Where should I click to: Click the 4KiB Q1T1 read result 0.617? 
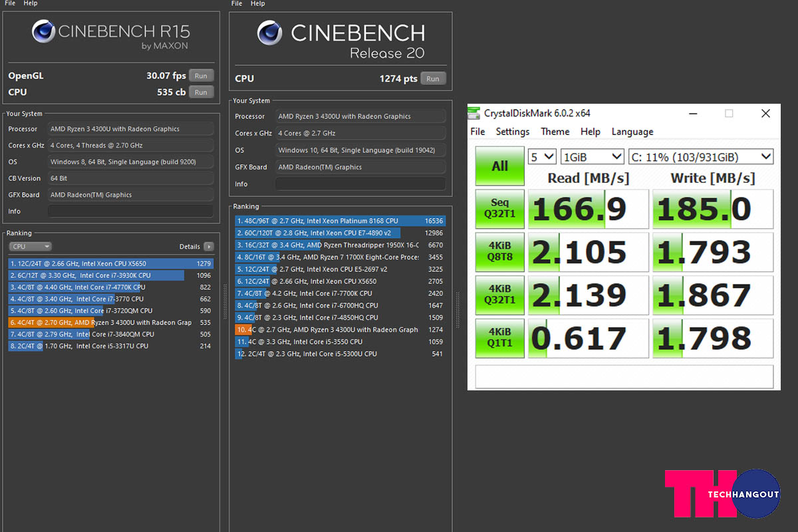click(x=588, y=337)
